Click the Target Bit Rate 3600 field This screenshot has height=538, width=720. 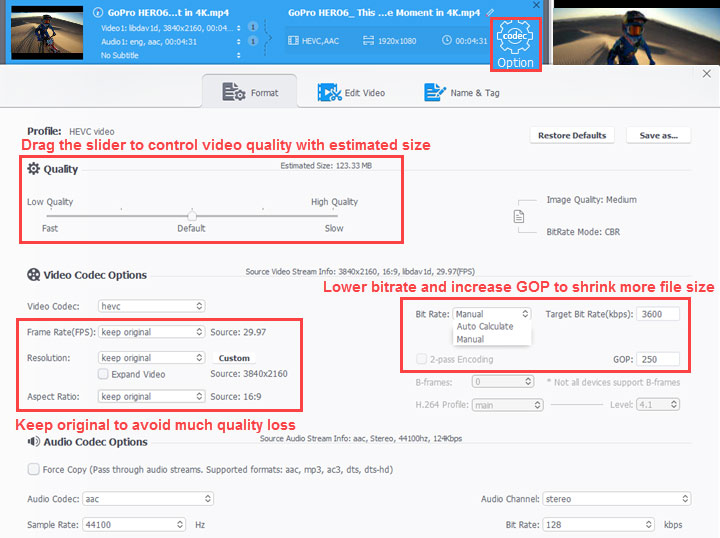(658, 314)
